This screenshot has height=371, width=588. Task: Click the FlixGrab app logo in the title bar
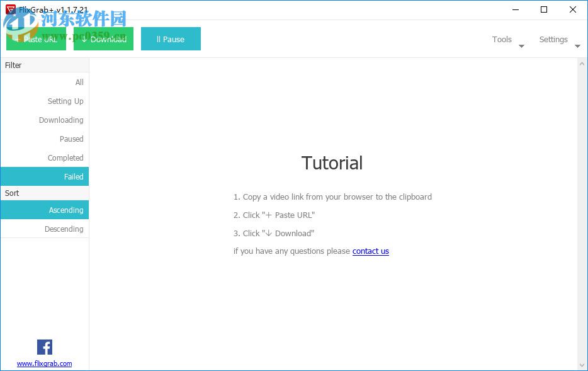(x=11, y=9)
